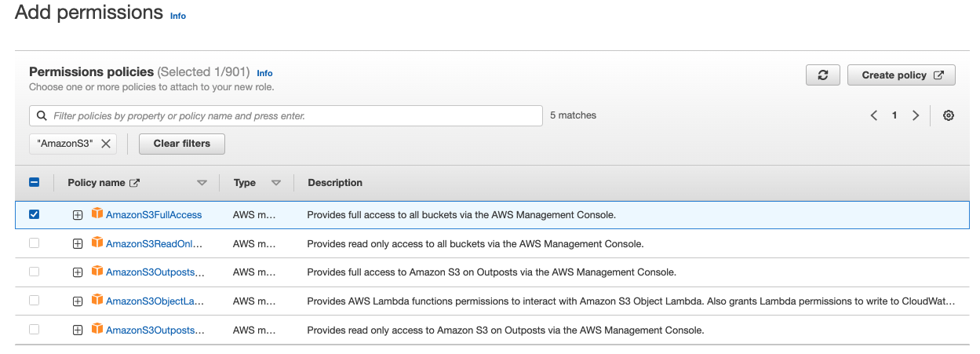Open Info link next to Add permissions
The image size is (980, 354).
178,16
